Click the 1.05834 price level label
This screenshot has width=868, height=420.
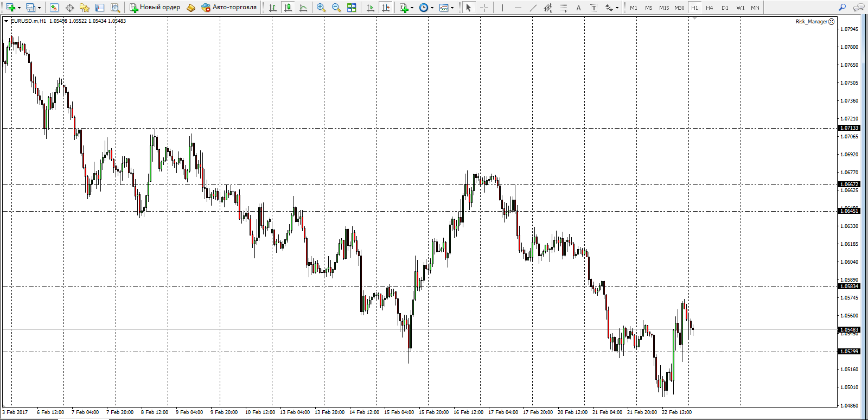point(850,287)
